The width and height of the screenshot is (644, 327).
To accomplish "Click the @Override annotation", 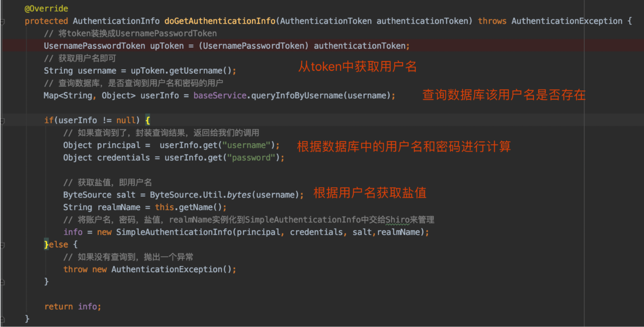I will [x=46, y=9].
